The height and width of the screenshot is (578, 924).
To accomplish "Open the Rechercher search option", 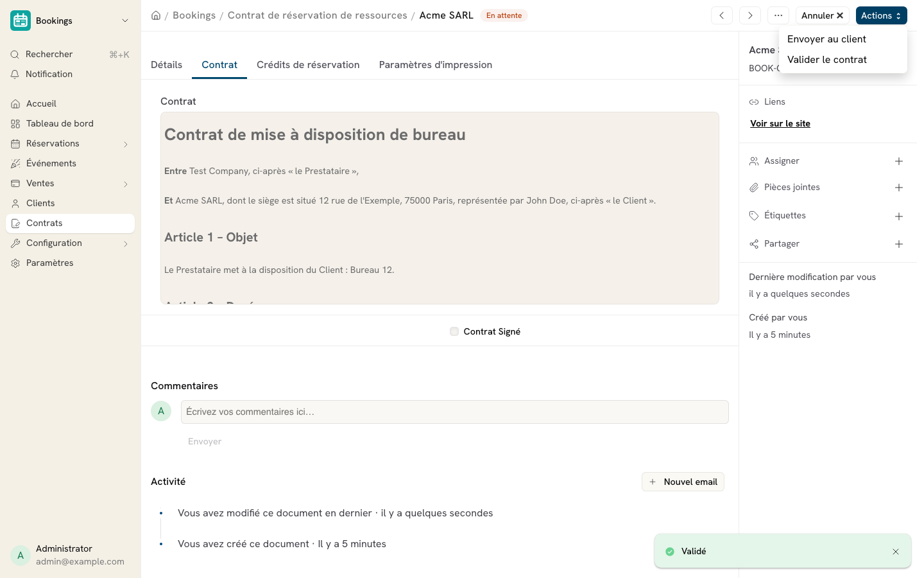I will pos(71,55).
